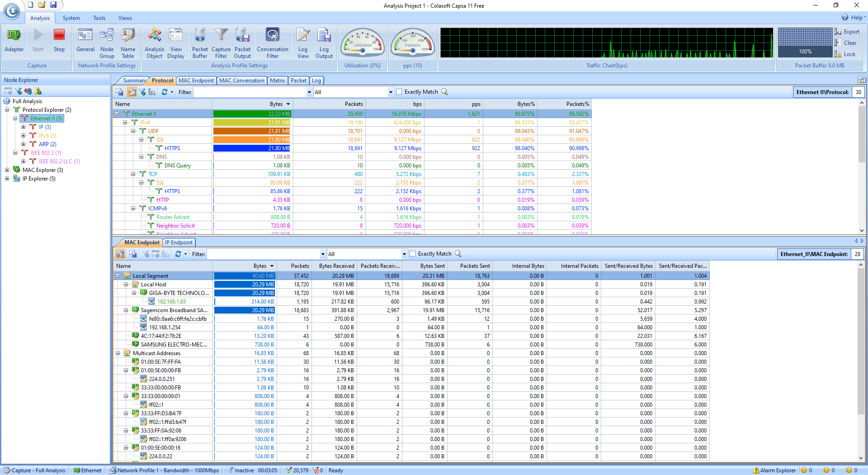Expand IP Explorer in Node Explorer
The height and width of the screenshot is (475, 868).
[x=7, y=179]
